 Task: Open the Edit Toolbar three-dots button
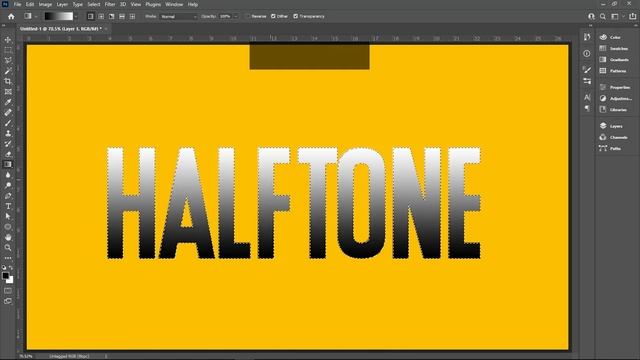click(x=8, y=258)
